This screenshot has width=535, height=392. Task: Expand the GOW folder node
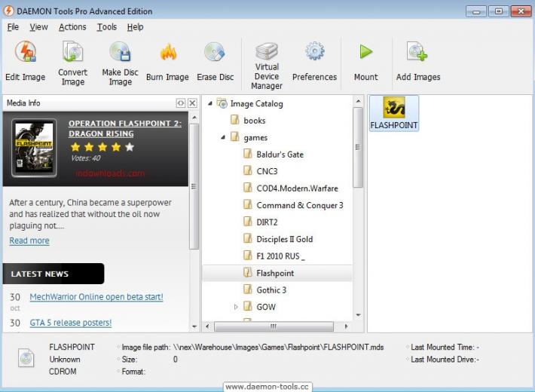236,307
